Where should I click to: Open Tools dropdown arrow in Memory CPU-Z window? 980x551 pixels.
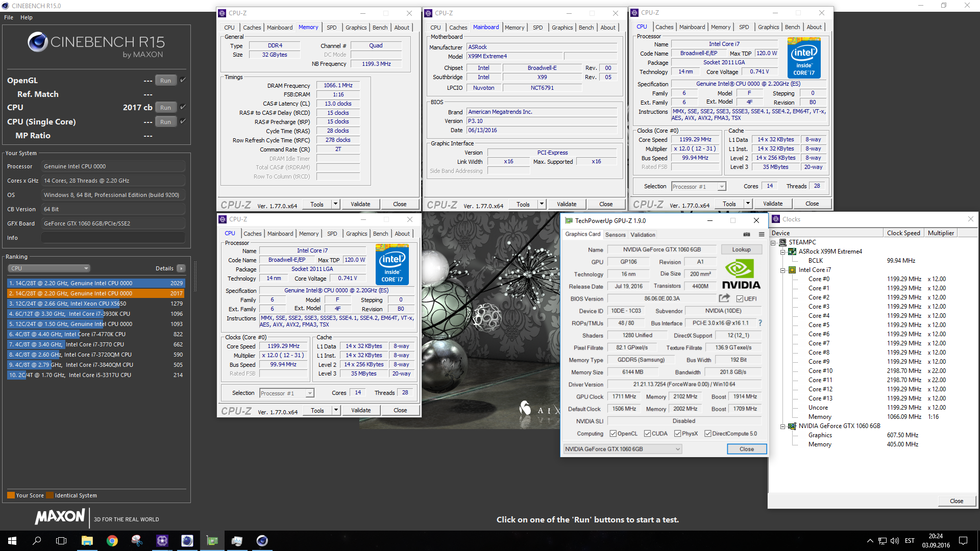pyautogui.click(x=335, y=204)
